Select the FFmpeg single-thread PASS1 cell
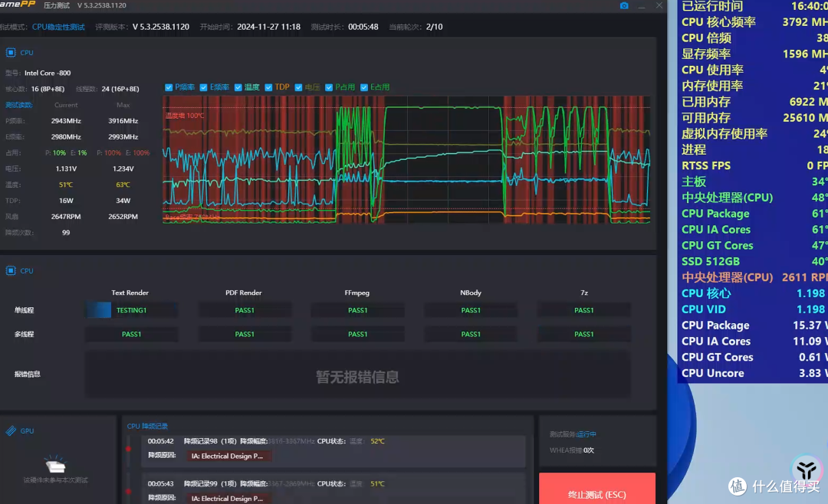The height and width of the screenshot is (504, 828). pos(357,310)
